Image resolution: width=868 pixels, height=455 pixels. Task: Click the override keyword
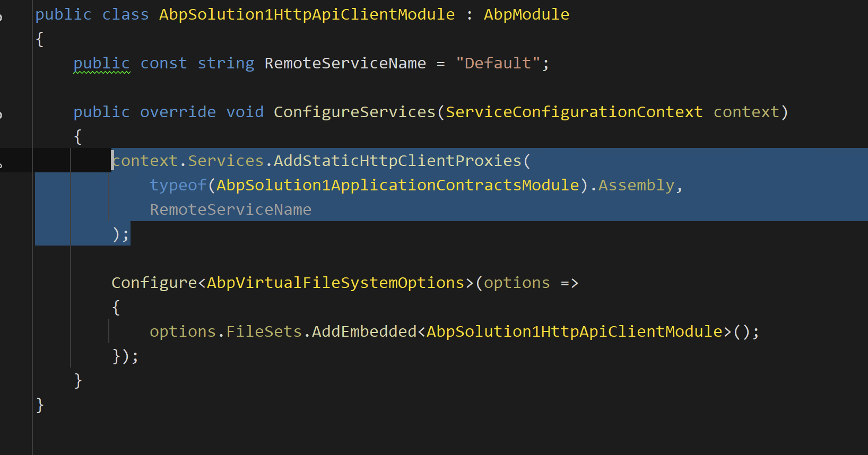[x=178, y=112]
